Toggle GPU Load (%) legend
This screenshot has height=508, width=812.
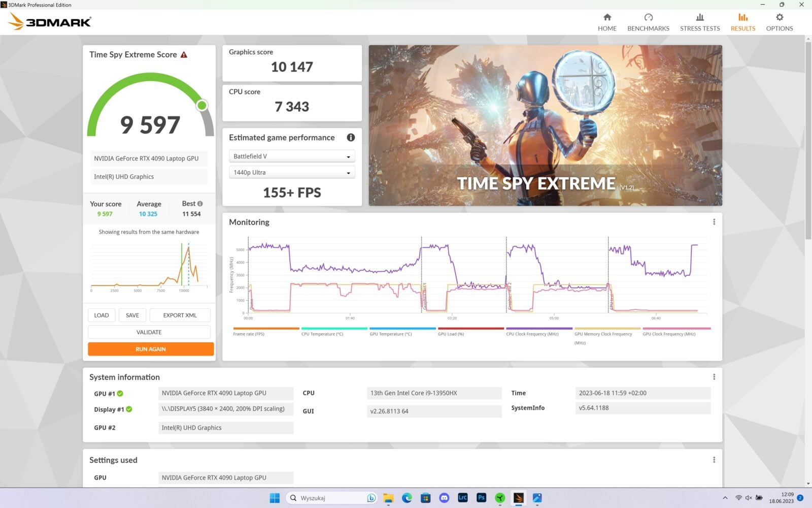pyautogui.click(x=470, y=332)
